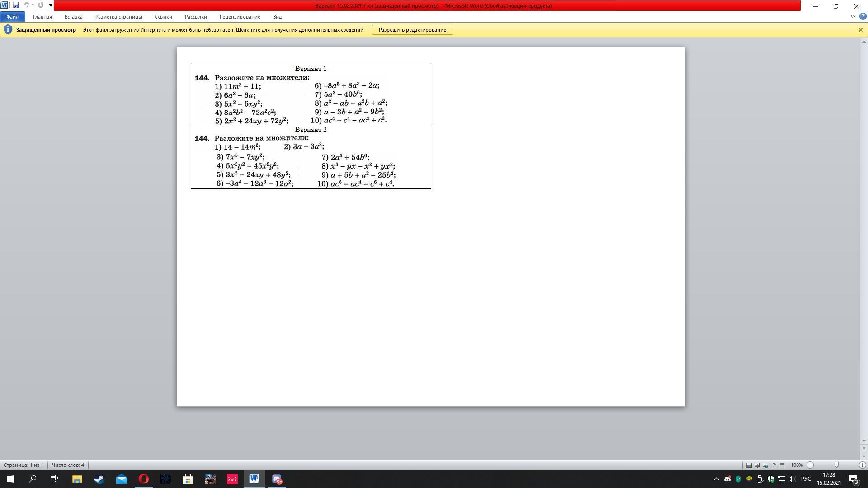This screenshot has width=868, height=488.
Task: Click the zoom out minus button
Action: tap(810, 465)
